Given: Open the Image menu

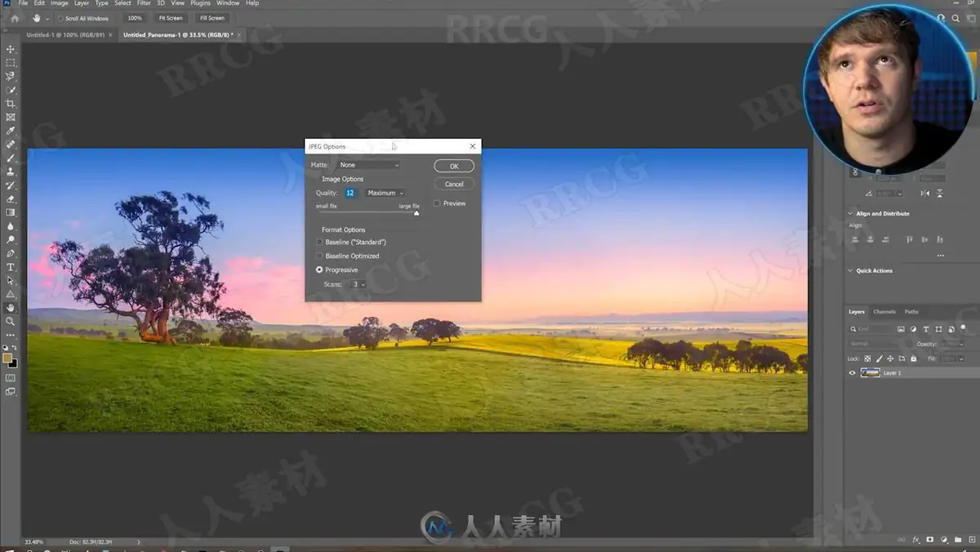Looking at the screenshot, I should (x=60, y=3).
